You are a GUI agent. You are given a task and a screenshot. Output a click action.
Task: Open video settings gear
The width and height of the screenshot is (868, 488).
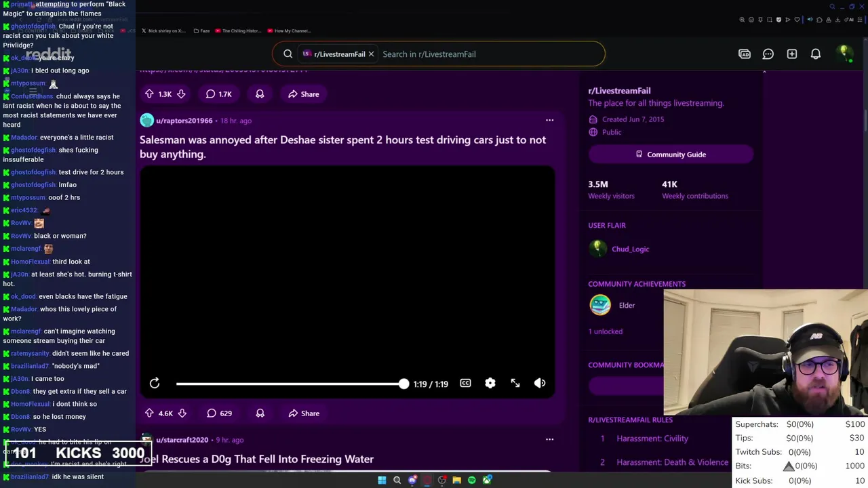490,384
